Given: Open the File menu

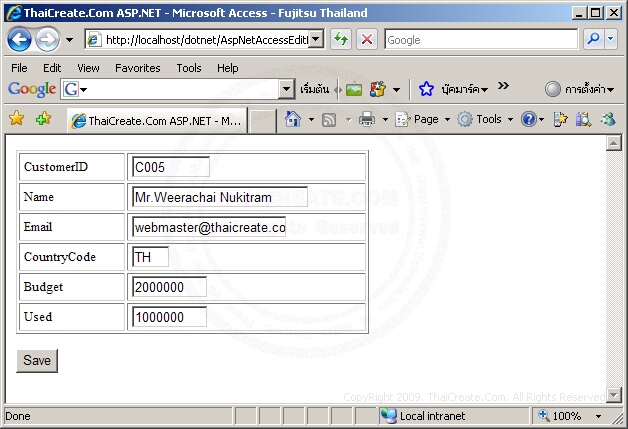Looking at the screenshot, I should coord(19,68).
